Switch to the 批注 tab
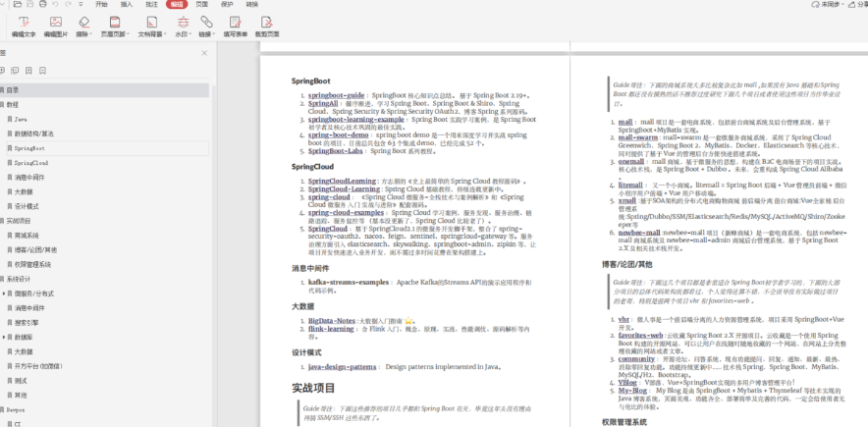This screenshot has width=868, height=427. click(x=151, y=4)
